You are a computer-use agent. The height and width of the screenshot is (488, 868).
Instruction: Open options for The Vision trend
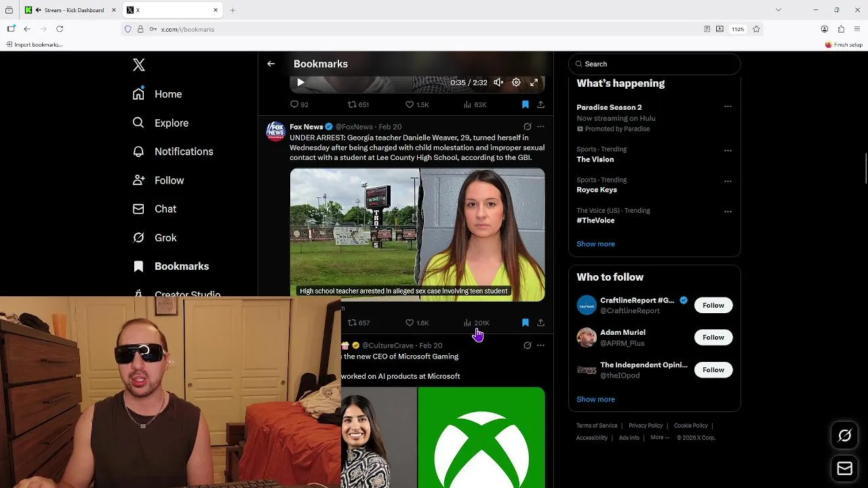728,150
